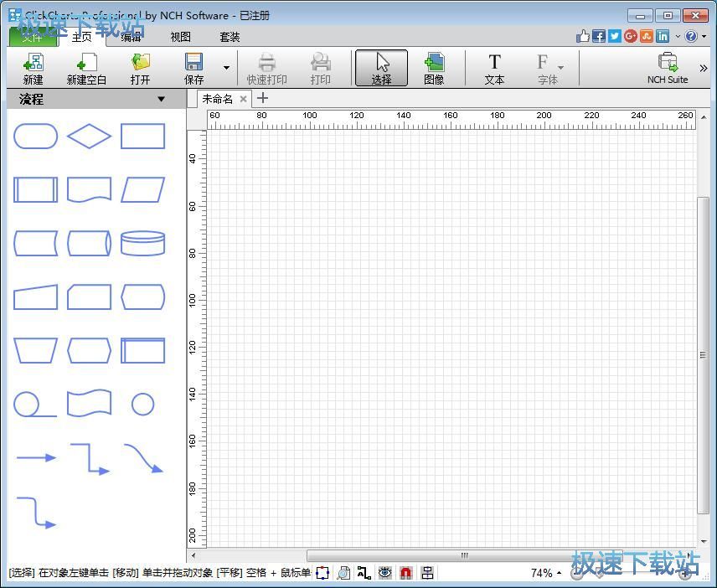Image resolution: width=717 pixels, height=588 pixels.
Task: Click the 新建 (New) toolbar icon
Action: tap(34, 69)
